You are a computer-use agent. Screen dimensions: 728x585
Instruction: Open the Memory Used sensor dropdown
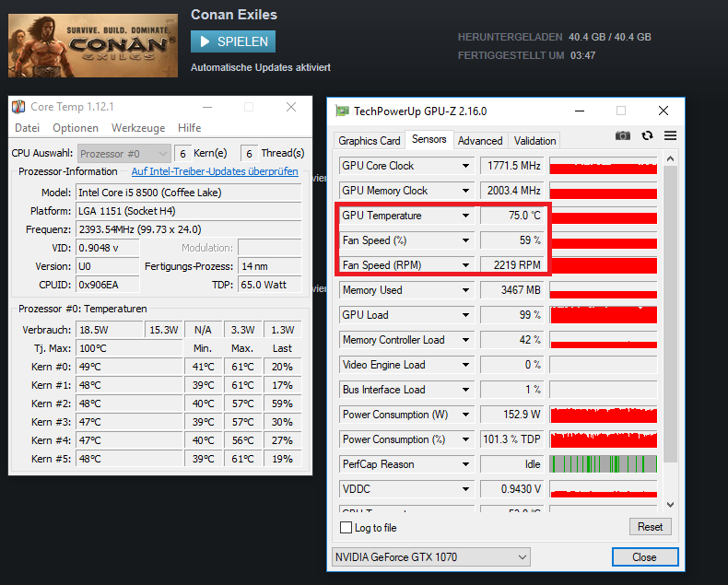pos(465,290)
